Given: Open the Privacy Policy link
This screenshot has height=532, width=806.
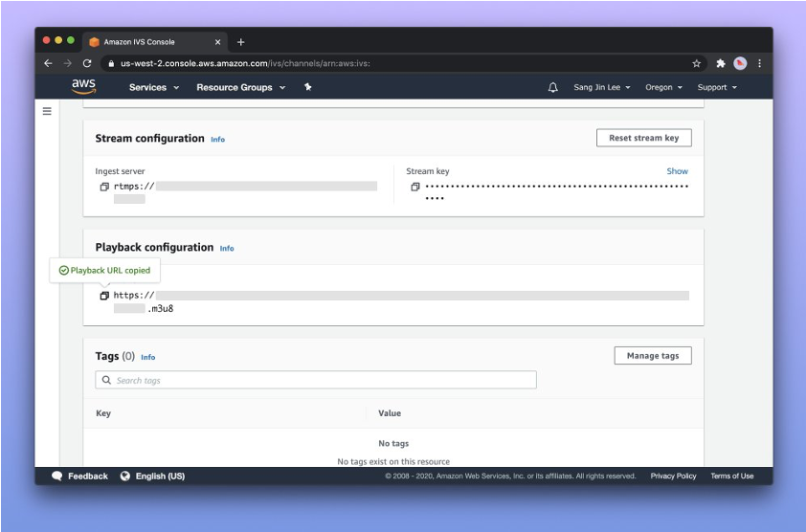Looking at the screenshot, I should [673, 476].
